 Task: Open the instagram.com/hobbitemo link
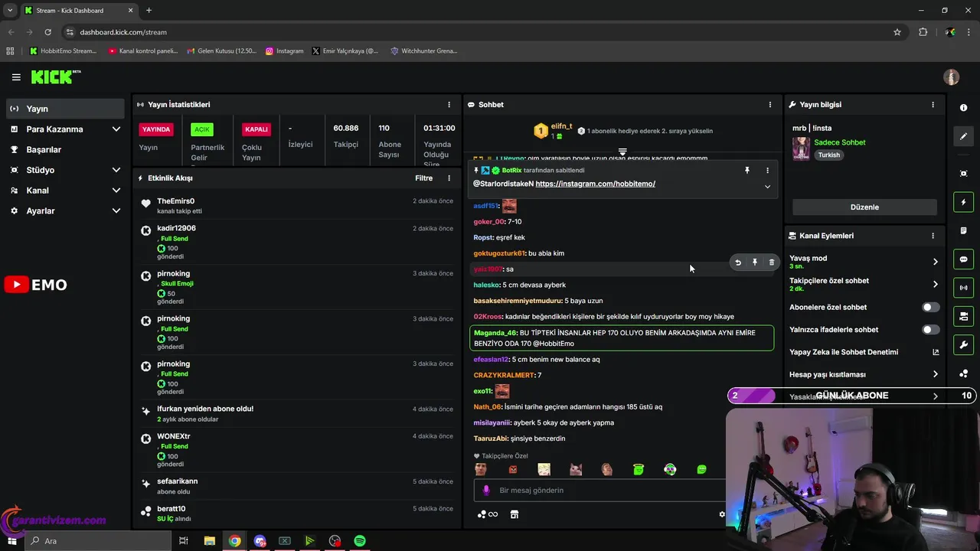click(x=595, y=184)
